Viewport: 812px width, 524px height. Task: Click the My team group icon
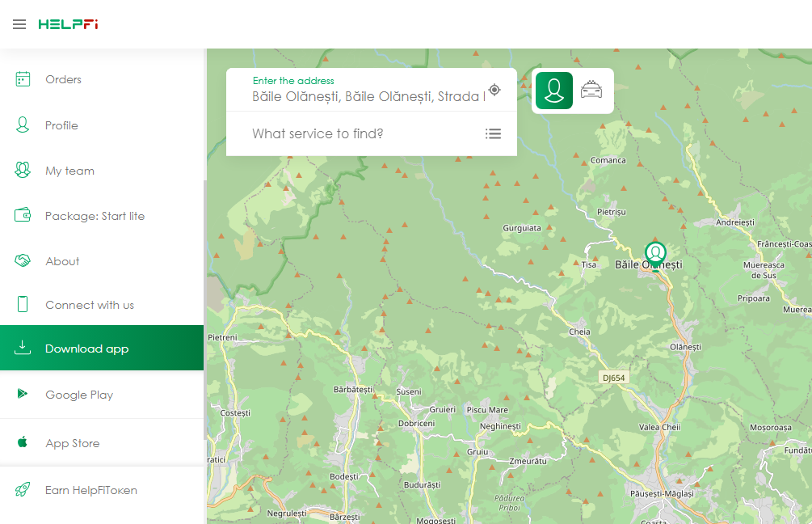[x=23, y=171]
